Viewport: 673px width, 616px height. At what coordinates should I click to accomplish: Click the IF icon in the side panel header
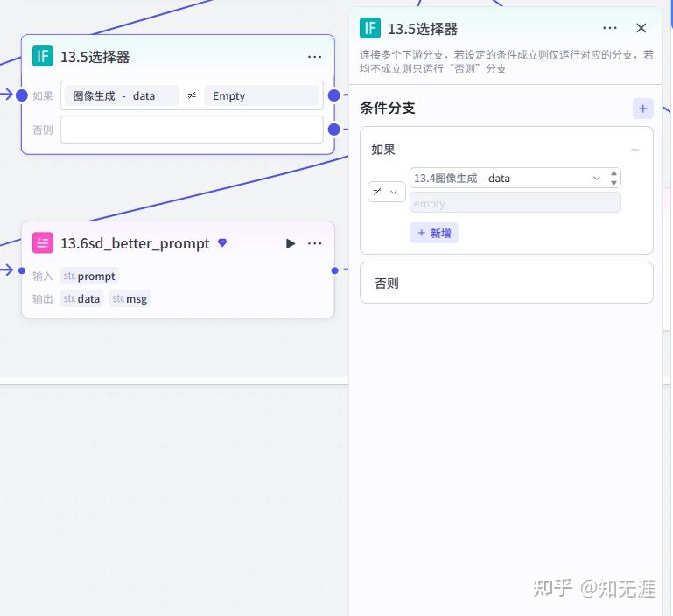coord(370,28)
